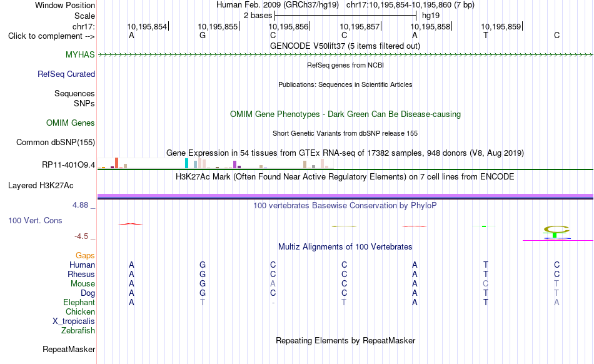Click the chr17: base position label
This screenshot has height=364, width=594.
83,26
